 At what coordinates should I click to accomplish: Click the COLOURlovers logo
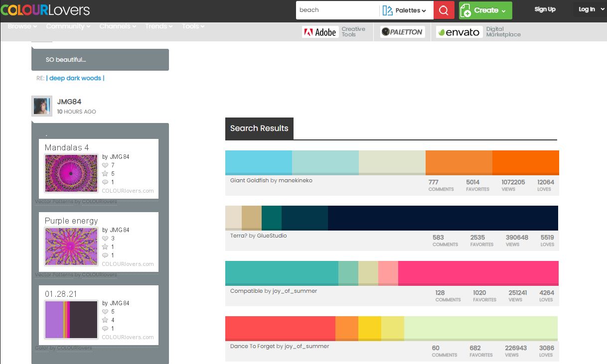click(45, 10)
